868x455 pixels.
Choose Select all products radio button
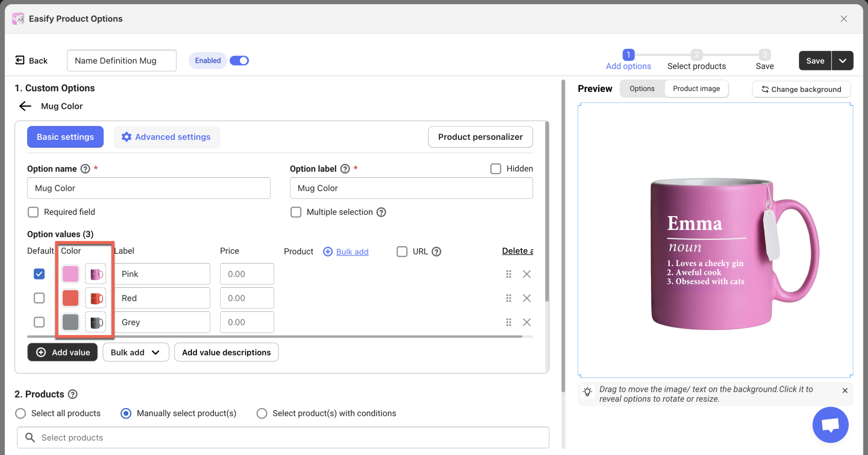[20, 413]
